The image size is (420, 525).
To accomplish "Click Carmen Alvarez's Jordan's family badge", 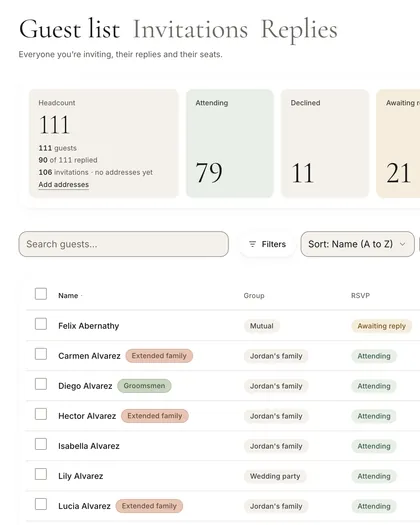I will (276, 356).
